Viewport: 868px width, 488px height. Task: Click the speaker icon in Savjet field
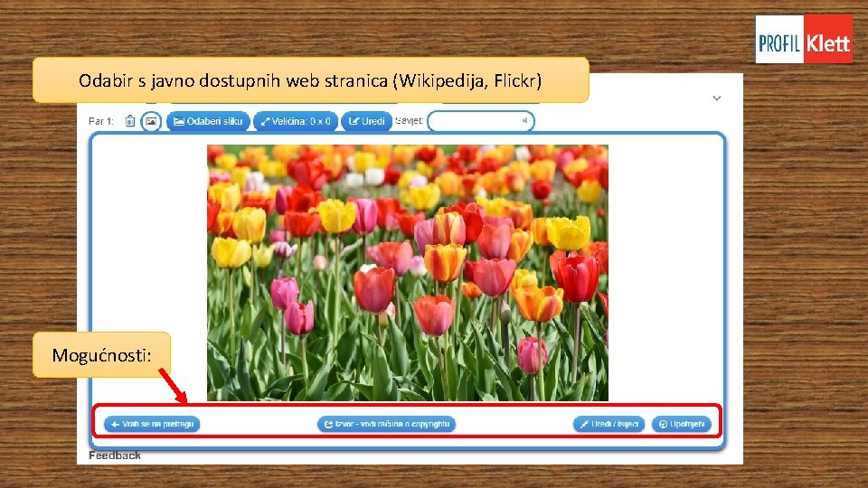point(524,120)
